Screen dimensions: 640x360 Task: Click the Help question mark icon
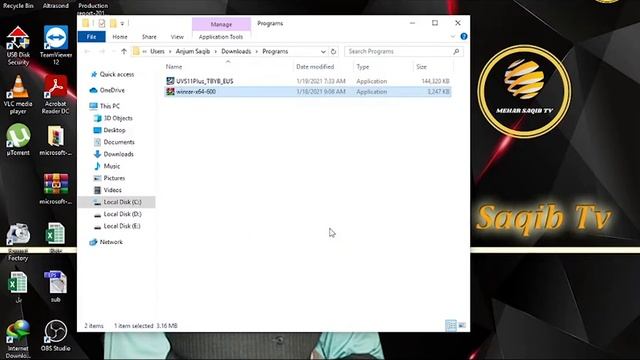(464, 36)
